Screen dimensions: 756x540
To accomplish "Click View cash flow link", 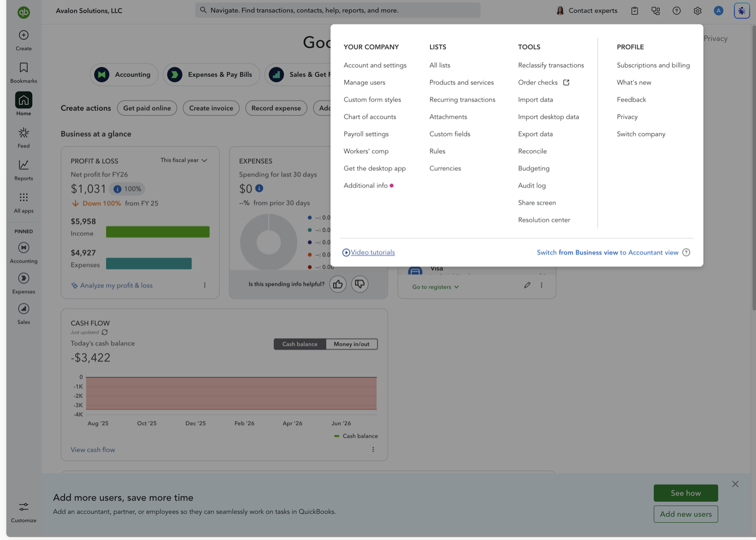I will [x=93, y=450].
